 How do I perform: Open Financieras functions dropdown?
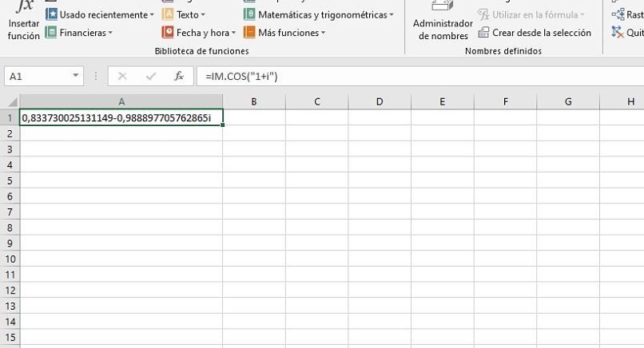[x=79, y=33]
